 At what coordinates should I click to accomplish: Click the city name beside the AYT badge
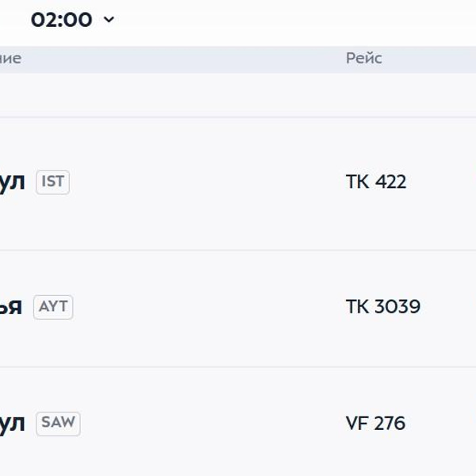pyautogui.click(x=10, y=306)
